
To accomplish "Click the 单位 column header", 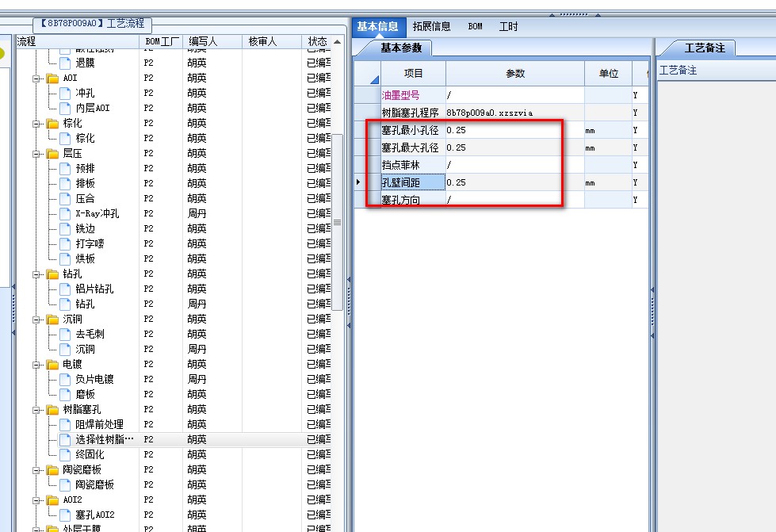I will pos(608,74).
